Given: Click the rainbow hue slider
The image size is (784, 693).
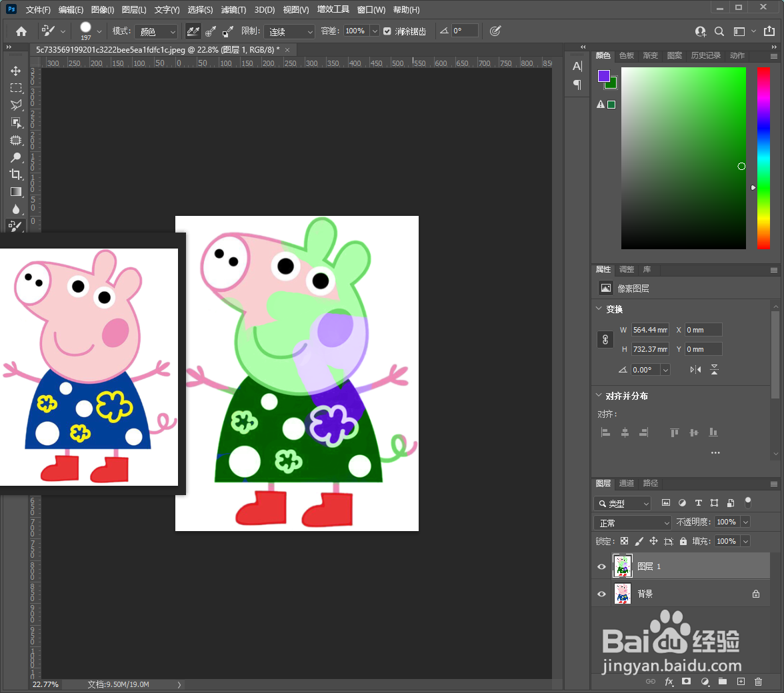Looking at the screenshot, I should 763,158.
